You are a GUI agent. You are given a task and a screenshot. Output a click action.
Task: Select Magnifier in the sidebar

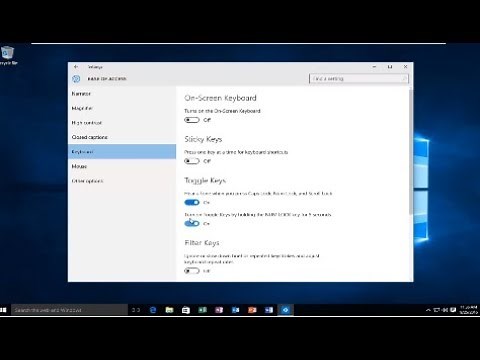(122, 108)
